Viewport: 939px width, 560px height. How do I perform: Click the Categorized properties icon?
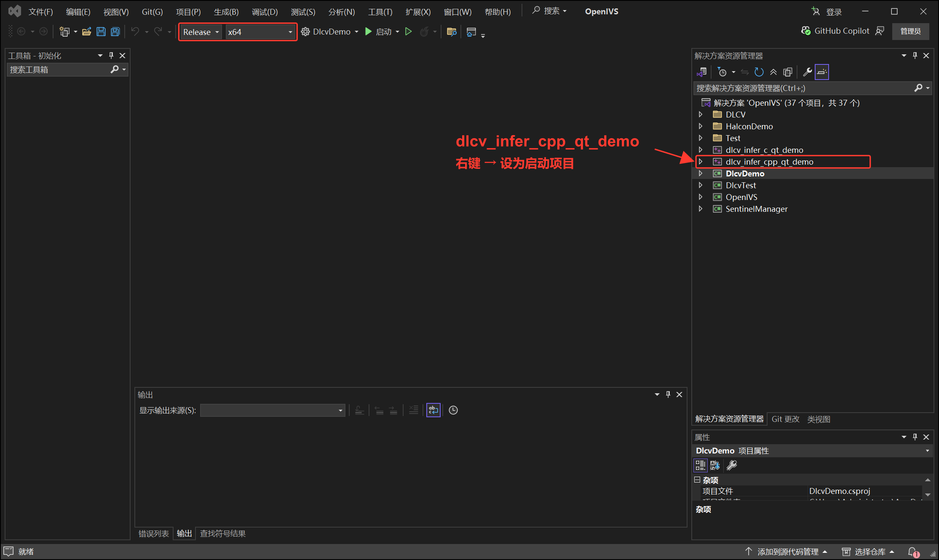pyautogui.click(x=700, y=465)
